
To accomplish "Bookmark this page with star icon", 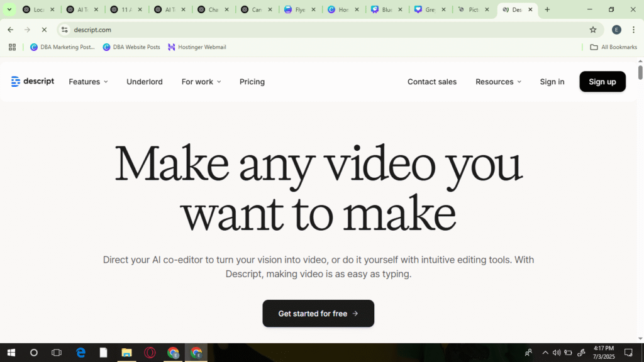I will [x=592, y=30].
